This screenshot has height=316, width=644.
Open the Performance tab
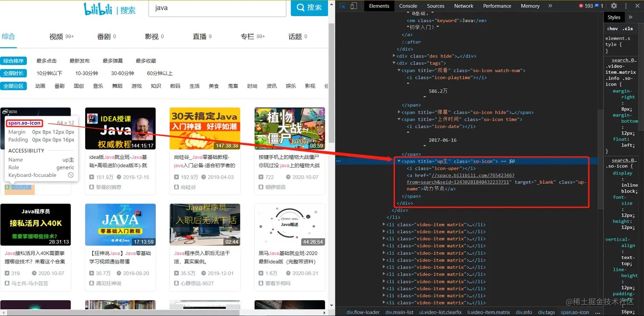coord(497,6)
